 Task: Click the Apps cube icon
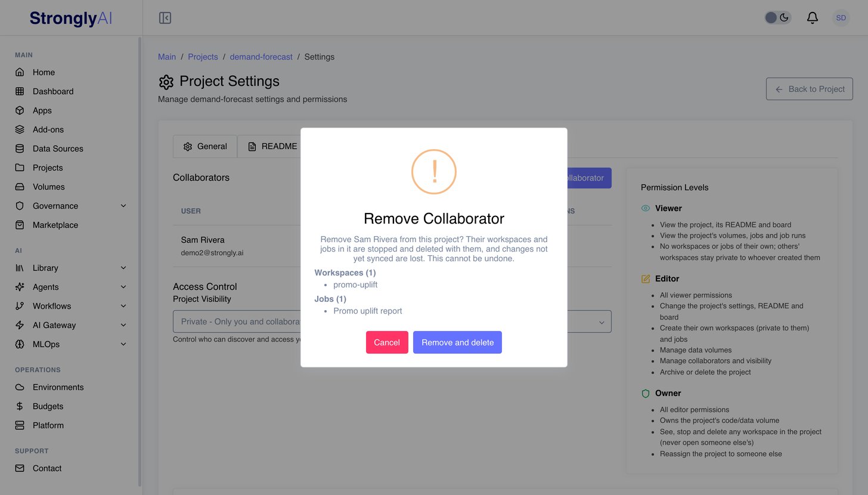click(20, 110)
